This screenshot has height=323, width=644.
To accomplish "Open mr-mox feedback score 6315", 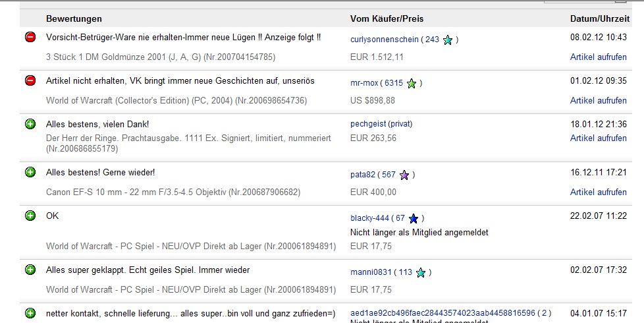I will [x=394, y=83].
